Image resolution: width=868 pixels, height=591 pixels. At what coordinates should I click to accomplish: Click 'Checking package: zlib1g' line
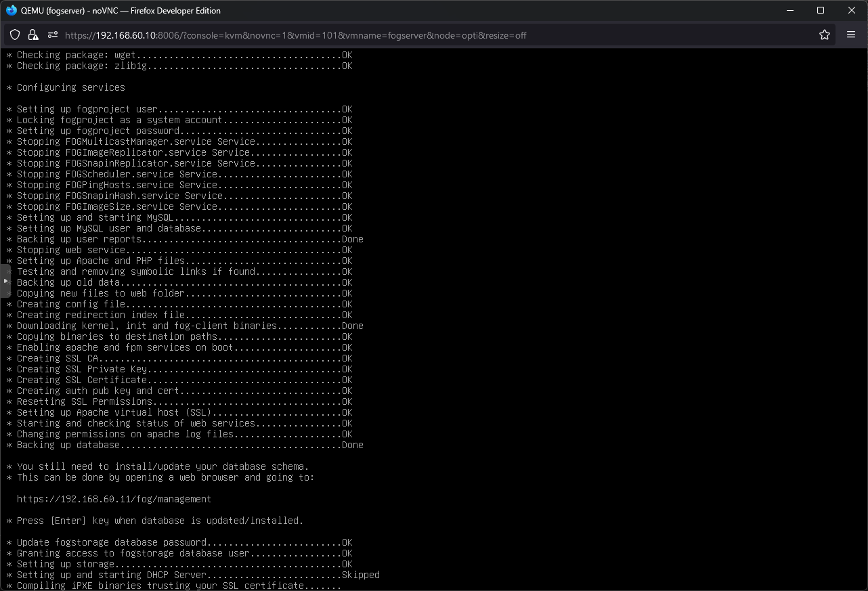(179, 66)
